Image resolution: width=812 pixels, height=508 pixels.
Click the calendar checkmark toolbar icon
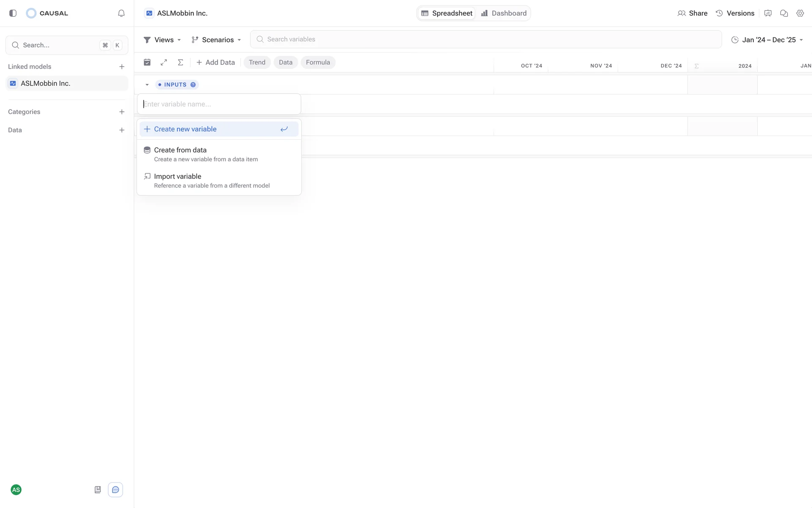pos(147,62)
